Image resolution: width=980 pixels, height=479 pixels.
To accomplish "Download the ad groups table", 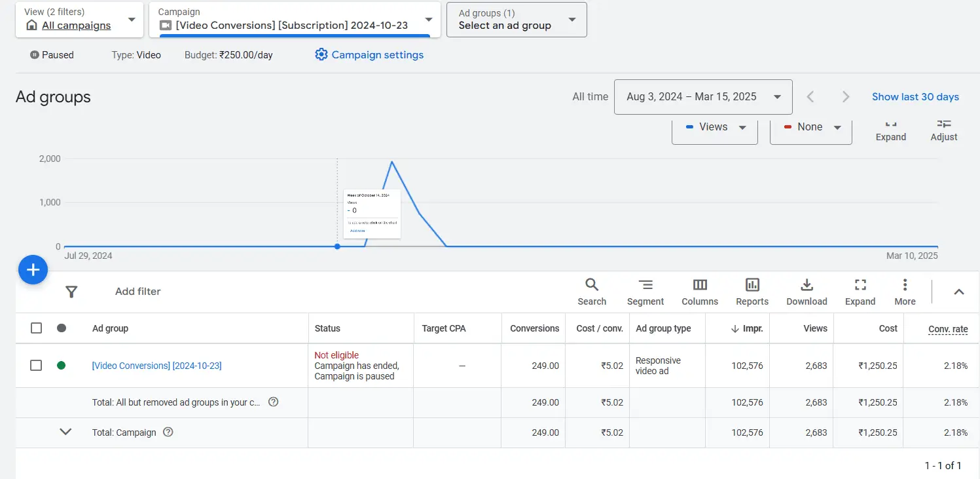I will pos(807,292).
